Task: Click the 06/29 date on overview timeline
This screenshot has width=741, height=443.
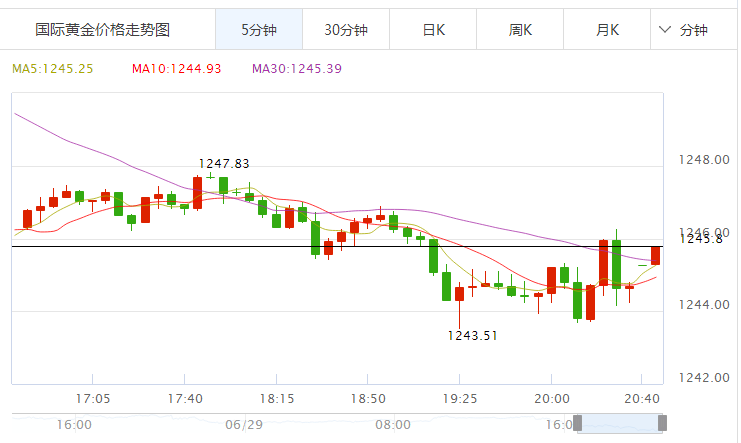Action: pyautogui.click(x=244, y=424)
